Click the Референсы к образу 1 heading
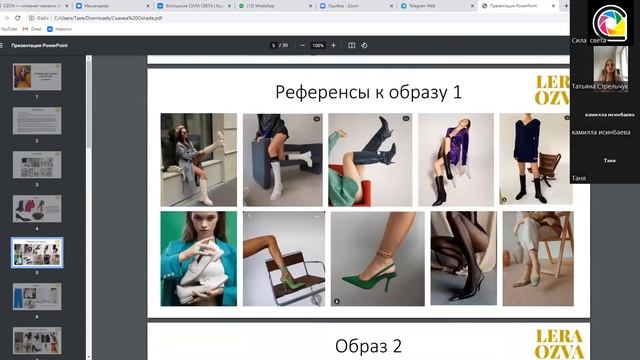The height and width of the screenshot is (360, 640). point(369,92)
